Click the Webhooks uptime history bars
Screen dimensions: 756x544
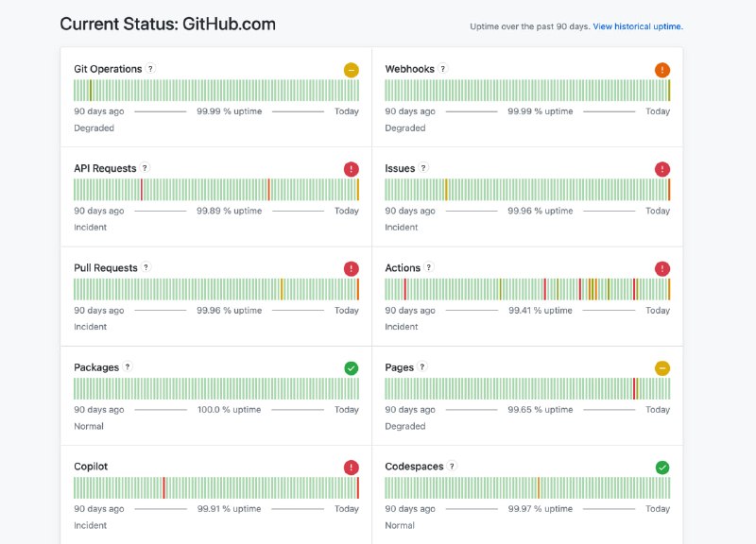[527, 90]
